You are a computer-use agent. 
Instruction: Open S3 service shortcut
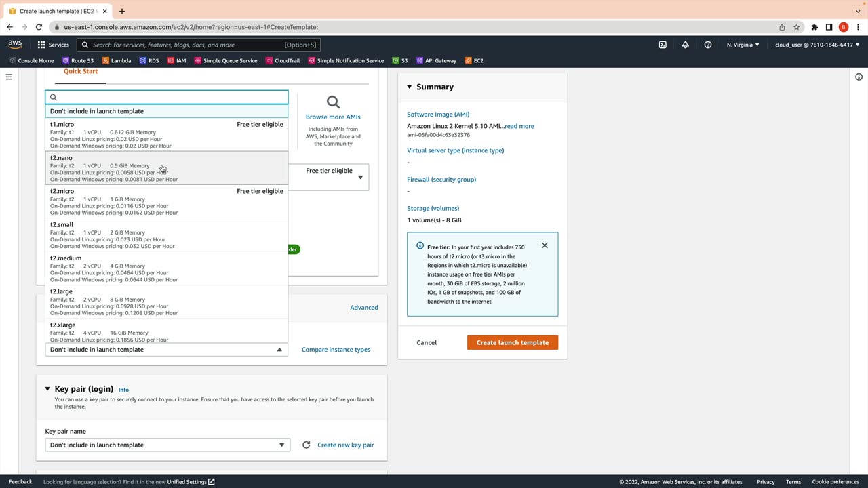click(400, 60)
